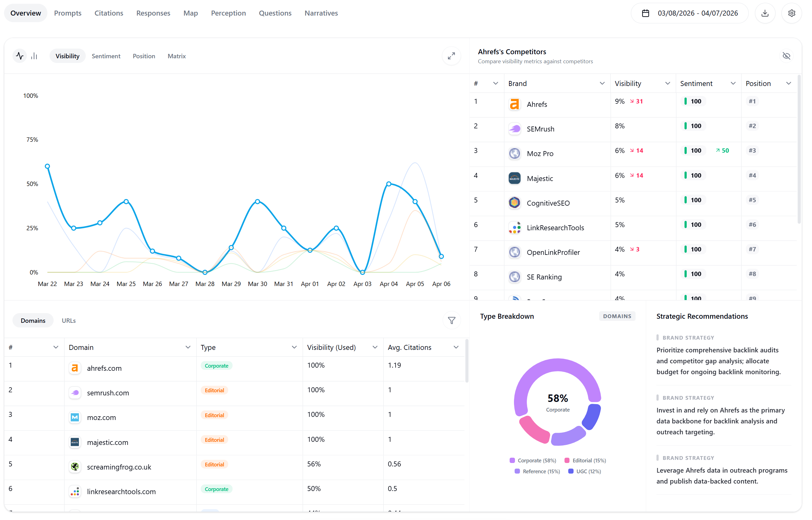The height and width of the screenshot is (520, 812).
Task: Open Type column dropdown in domains table
Action: coord(294,347)
